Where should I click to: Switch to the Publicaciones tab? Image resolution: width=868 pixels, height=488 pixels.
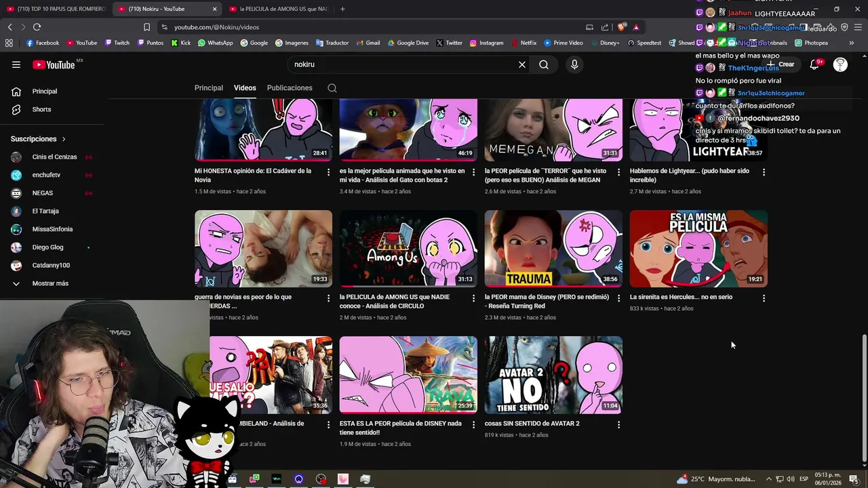coord(290,88)
